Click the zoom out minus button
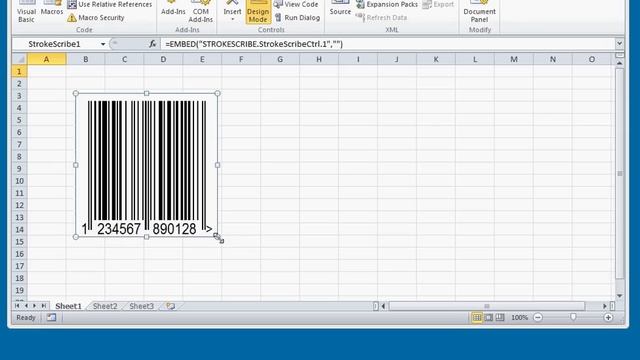This screenshot has height=360, width=640. (538, 317)
